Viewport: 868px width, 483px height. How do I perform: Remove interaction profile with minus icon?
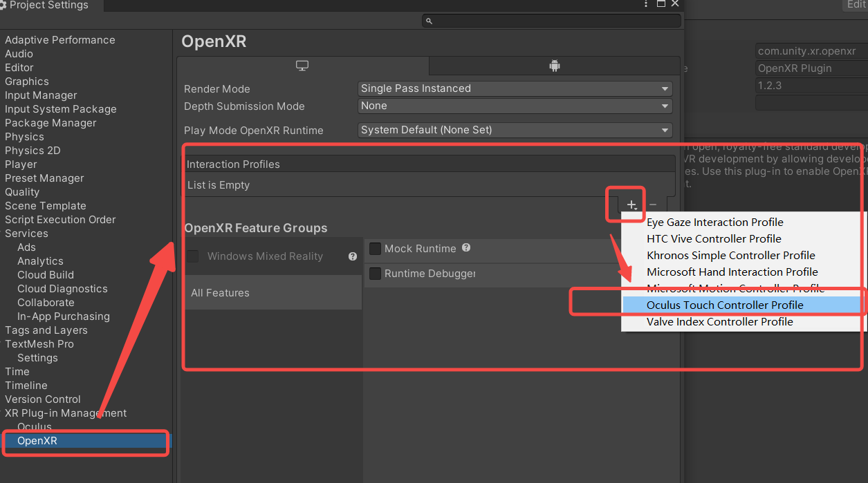(653, 205)
